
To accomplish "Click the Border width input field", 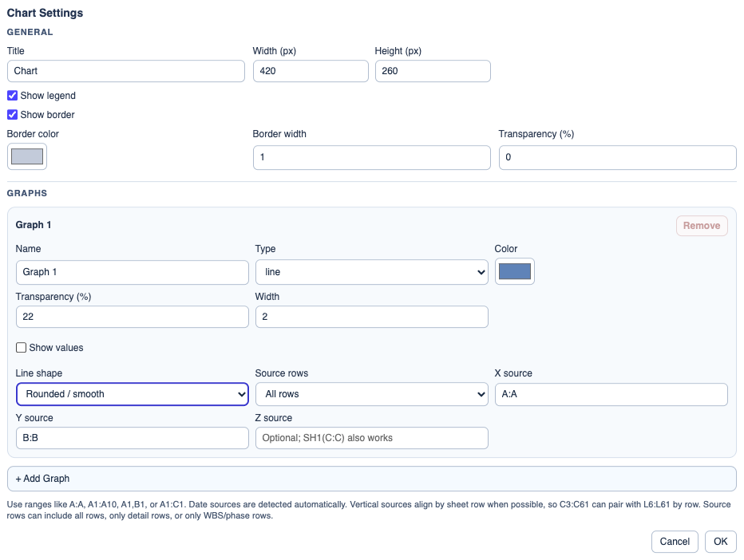I will [x=371, y=157].
